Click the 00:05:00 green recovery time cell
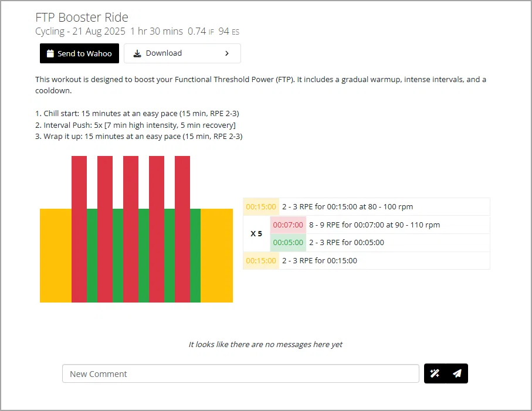 tap(288, 243)
